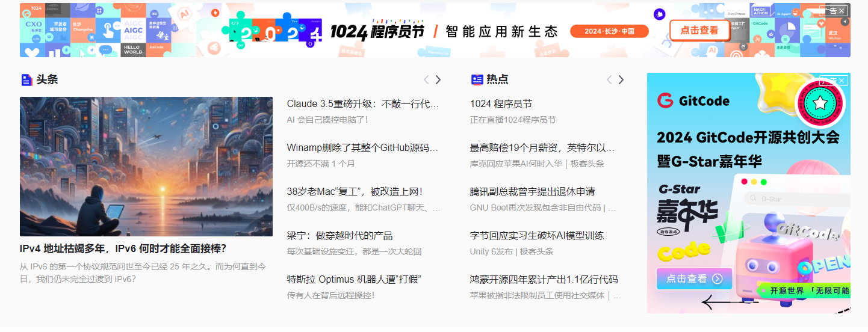
Task: Click the 热点 section icon
Action: [x=477, y=79]
